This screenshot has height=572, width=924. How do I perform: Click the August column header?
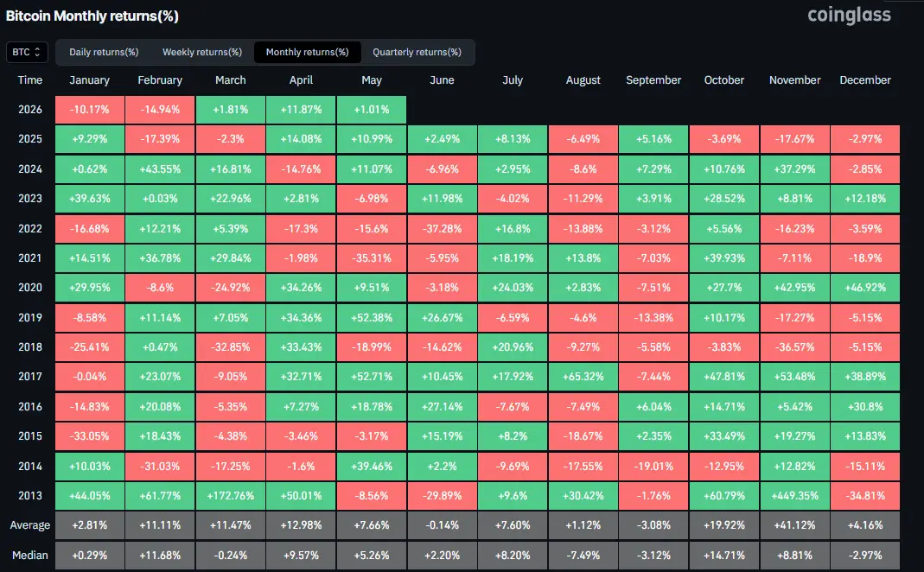(583, 80)
